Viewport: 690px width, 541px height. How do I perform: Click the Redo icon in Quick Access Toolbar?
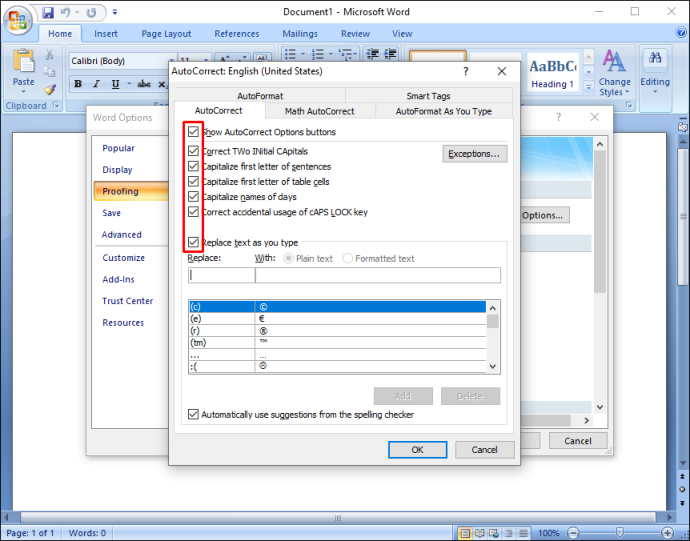91,12
